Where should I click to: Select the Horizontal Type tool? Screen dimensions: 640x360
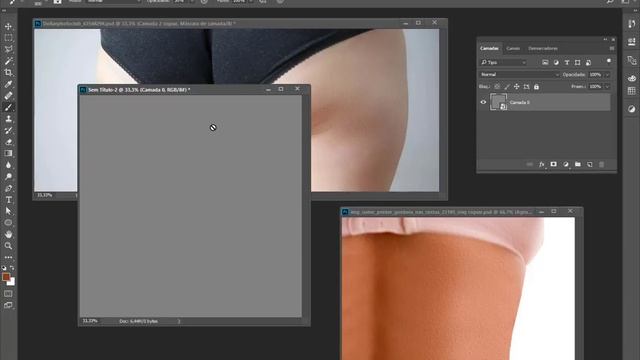click(8, 200)
